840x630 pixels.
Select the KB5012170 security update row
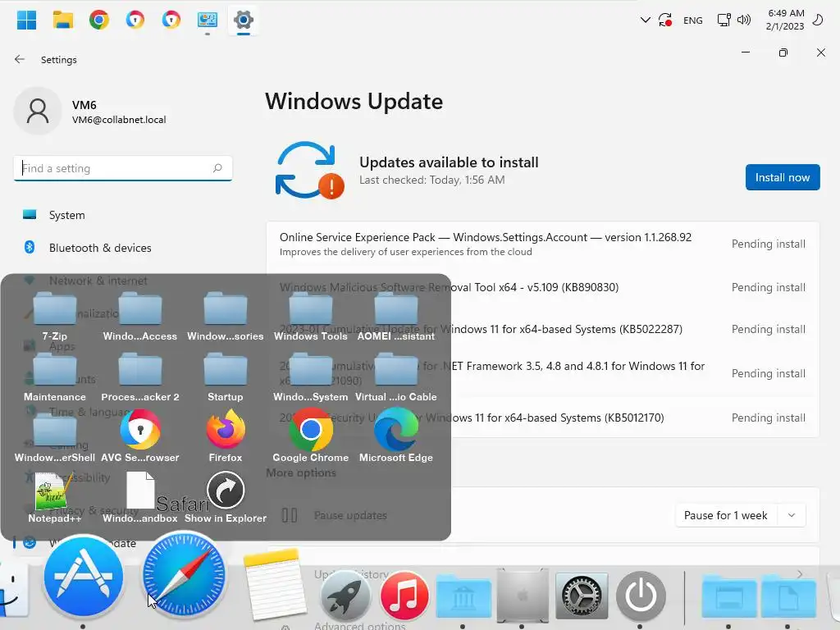[543, 418]
